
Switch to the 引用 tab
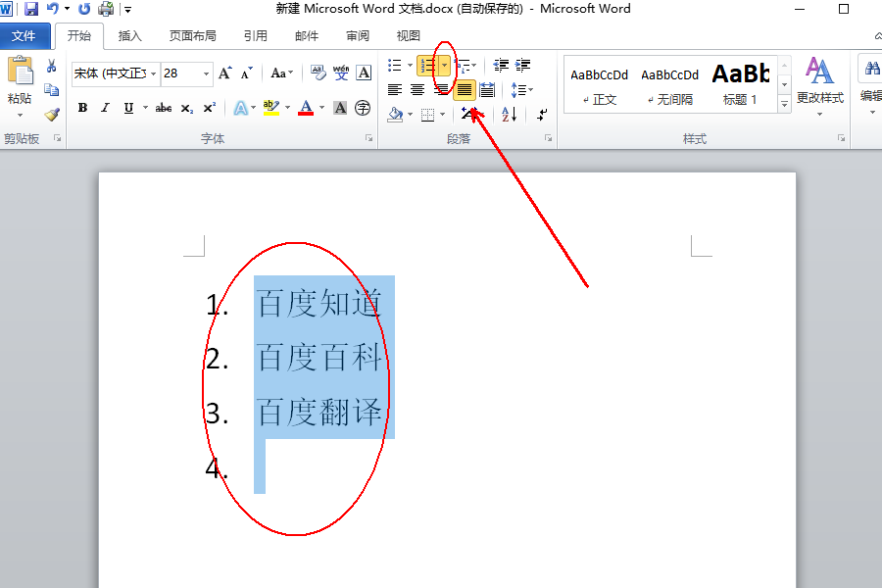click(256, 36)
